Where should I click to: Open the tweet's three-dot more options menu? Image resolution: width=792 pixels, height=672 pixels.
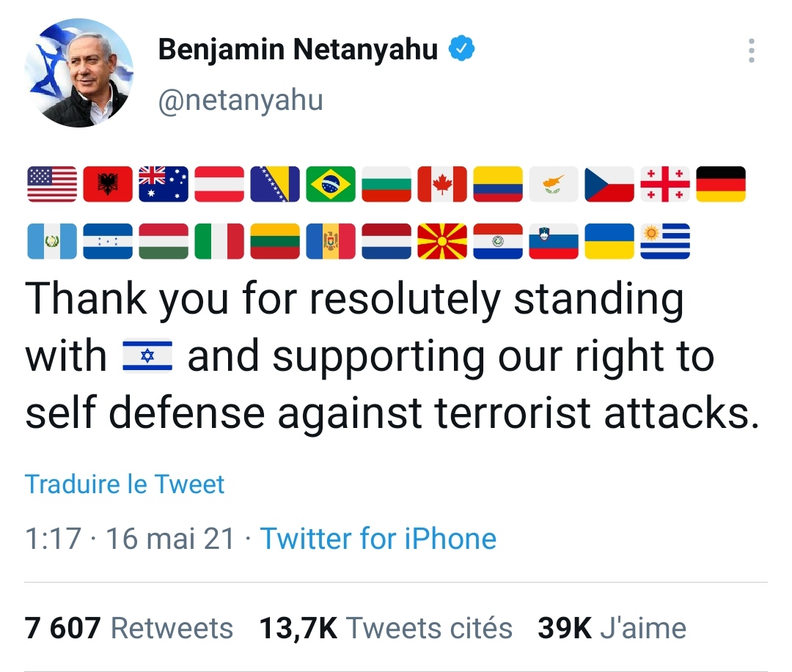(x=751, y=51)
